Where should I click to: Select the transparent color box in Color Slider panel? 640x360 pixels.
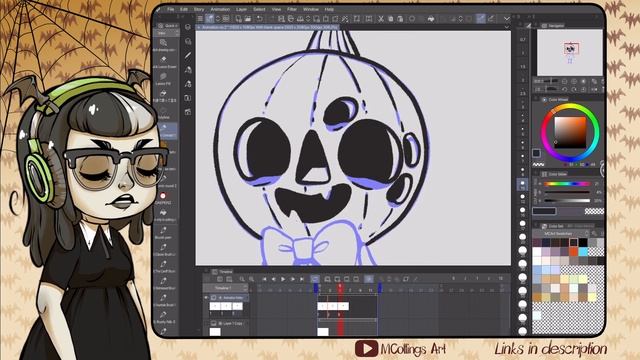point(594,211)
